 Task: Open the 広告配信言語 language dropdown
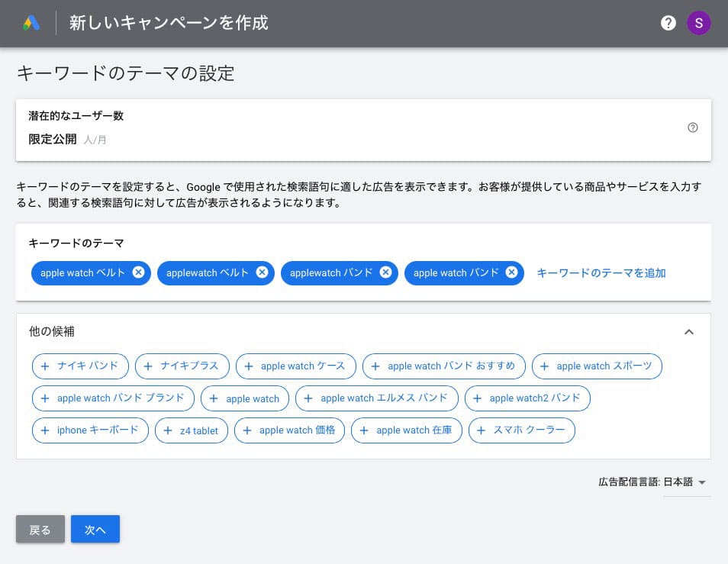click(687, 482)
